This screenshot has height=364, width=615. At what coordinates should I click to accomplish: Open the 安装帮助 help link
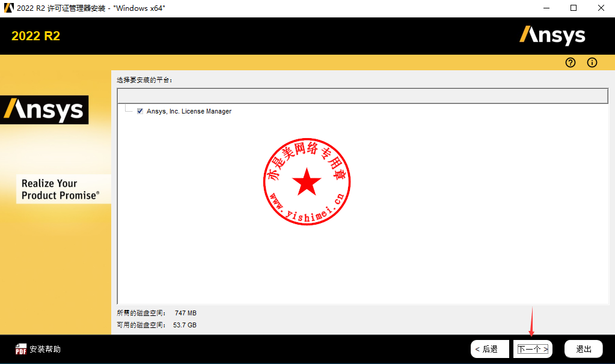[45, 349]
